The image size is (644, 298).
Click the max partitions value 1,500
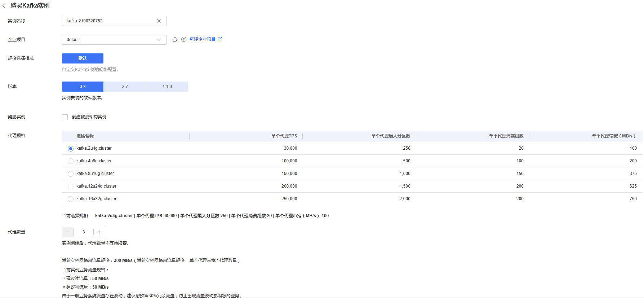(405, 186)
